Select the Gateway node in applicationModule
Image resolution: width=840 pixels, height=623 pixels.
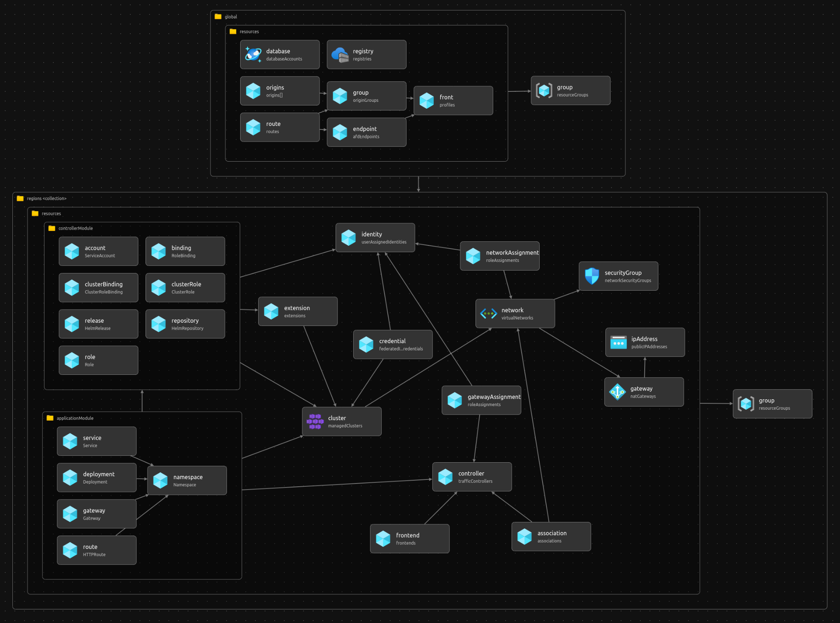click(97, 514)
